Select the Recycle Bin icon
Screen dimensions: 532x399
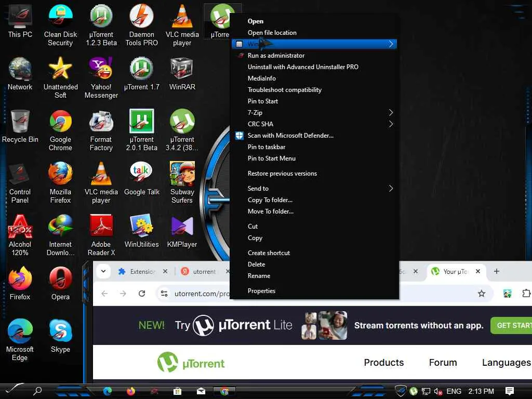[20, 126]
